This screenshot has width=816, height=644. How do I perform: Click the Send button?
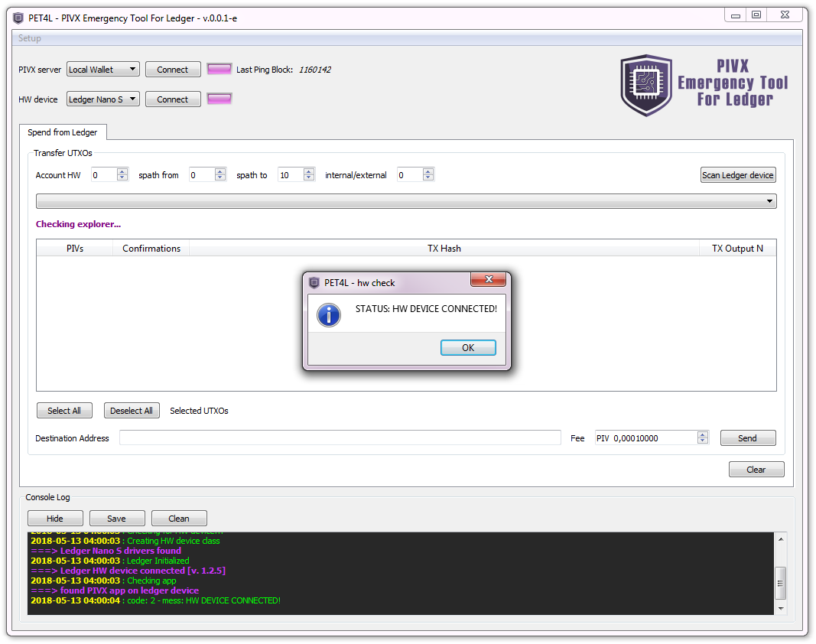point(747,437)
